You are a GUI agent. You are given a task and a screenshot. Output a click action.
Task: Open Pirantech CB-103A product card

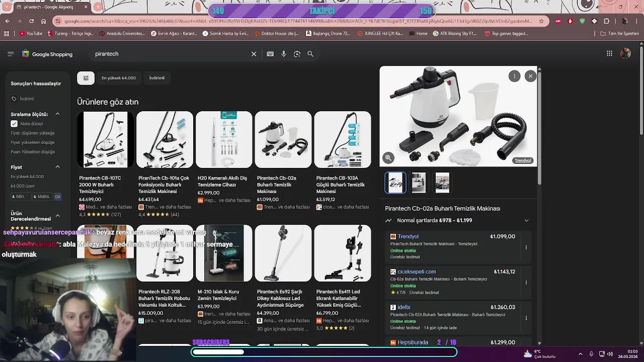[x=343, y=161]
